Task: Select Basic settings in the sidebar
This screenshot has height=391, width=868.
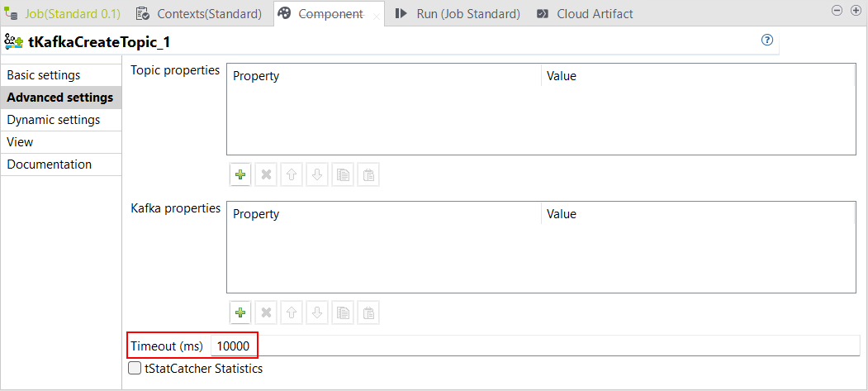Action: [44, 75]
